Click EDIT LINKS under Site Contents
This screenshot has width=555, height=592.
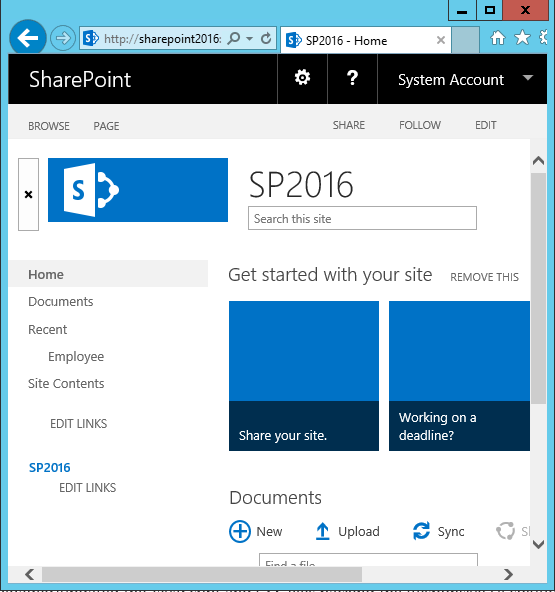coord(79,424)
